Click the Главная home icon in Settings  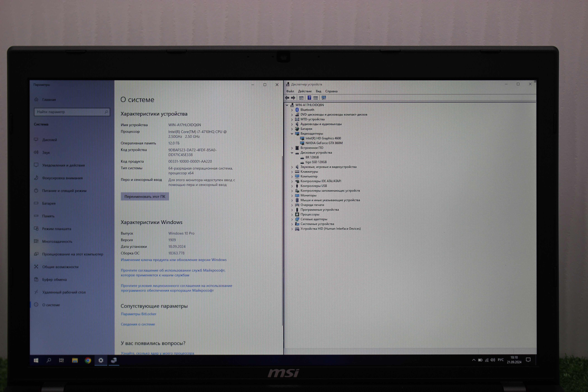point(37,99)
